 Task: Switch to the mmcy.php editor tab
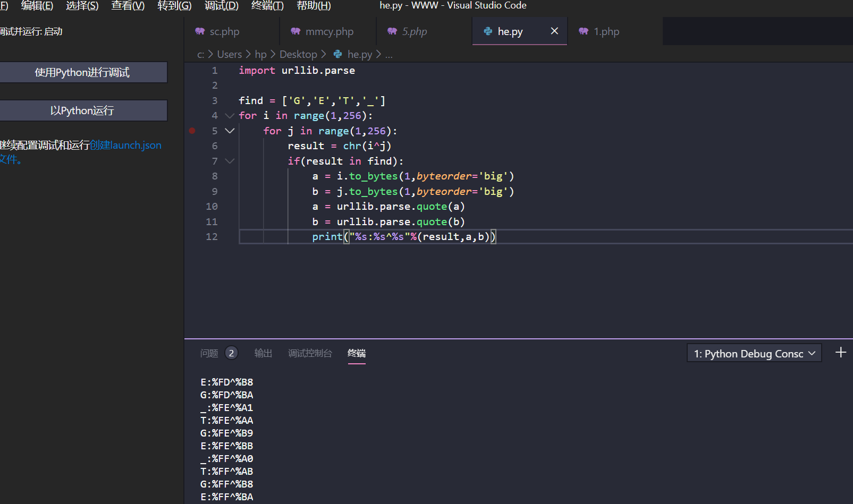pyautogui.click(x=328, y=31)
